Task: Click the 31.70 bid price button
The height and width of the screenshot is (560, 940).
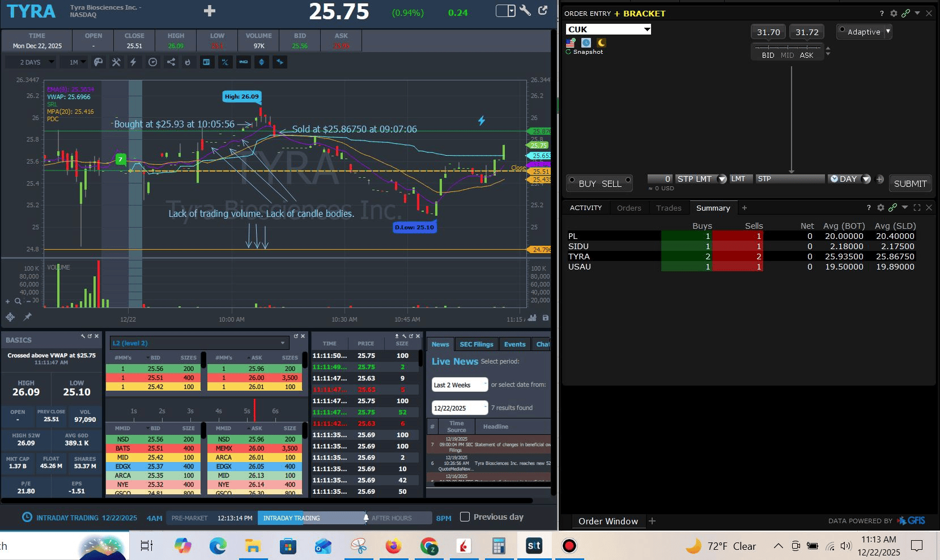Action: [x=768, y=32]
